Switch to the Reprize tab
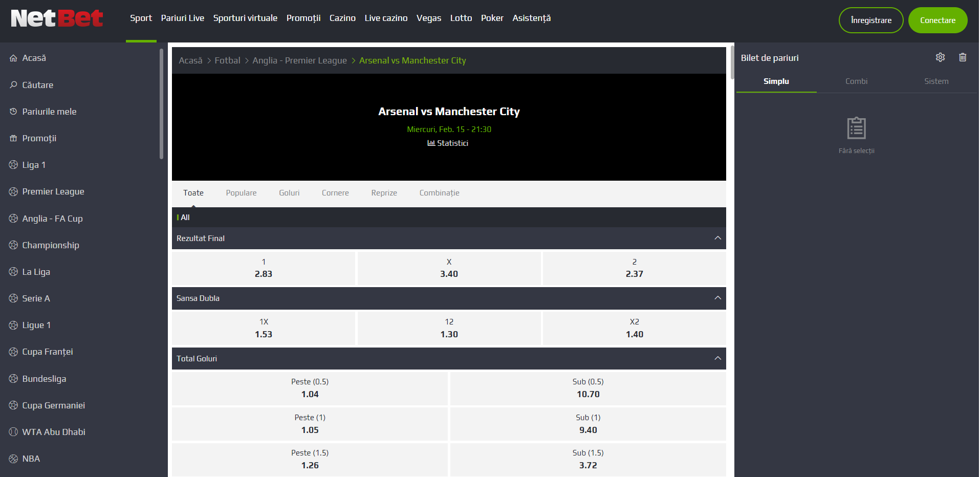 (384, 193)
